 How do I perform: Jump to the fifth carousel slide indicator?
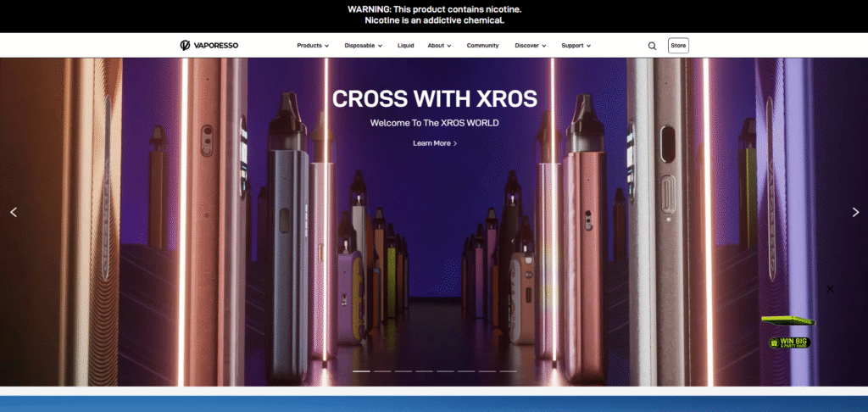coord(445,371)
